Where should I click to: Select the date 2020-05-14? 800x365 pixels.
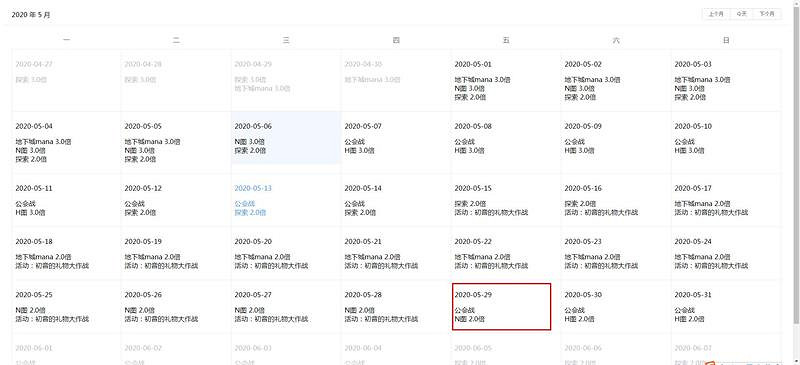[363, 188]
